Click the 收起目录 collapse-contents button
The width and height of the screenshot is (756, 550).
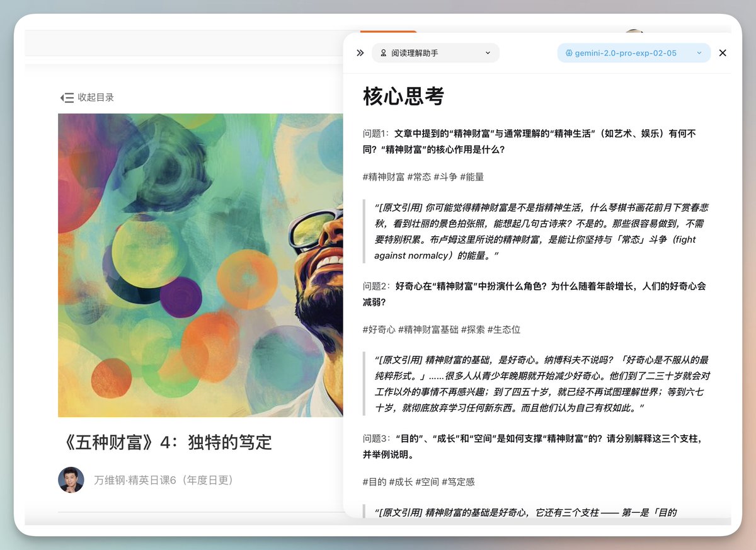pyautogui.click(x=88, y=98)
